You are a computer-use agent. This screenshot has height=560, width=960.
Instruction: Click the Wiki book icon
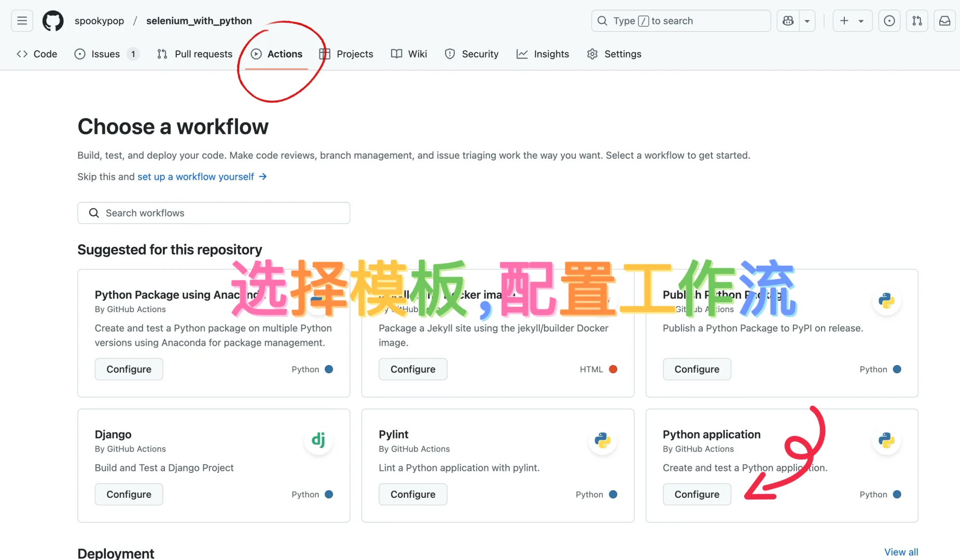(x=397, y=54)
